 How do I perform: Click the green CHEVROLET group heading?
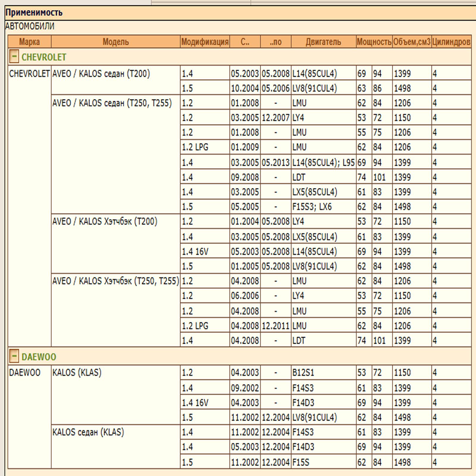tap(44, 57)
